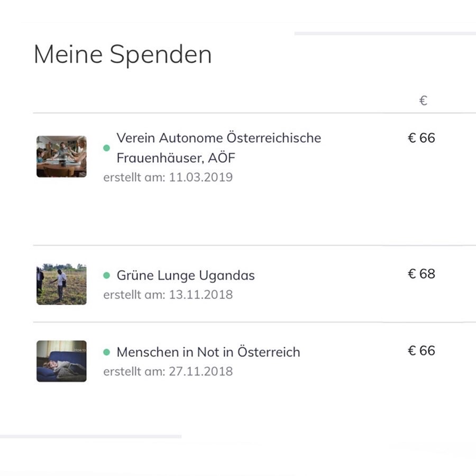
Task: Open the Menschen in Not thumbnail
Action: 61,361
